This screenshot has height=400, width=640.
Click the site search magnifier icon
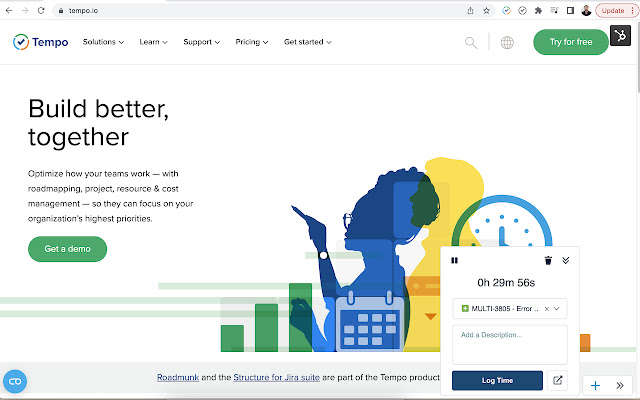click(471, 42)
